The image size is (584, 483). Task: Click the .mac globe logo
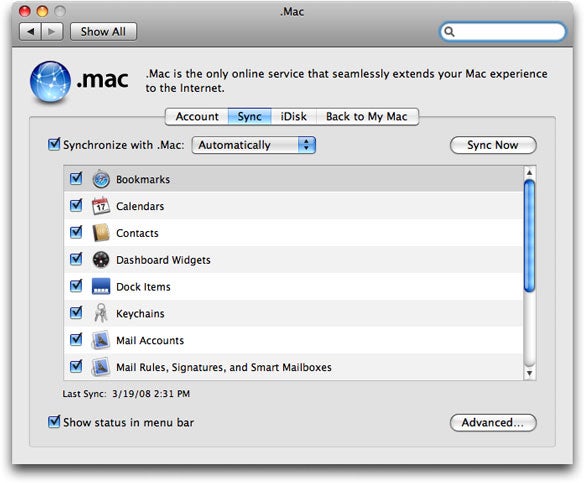tap(50, 82)
